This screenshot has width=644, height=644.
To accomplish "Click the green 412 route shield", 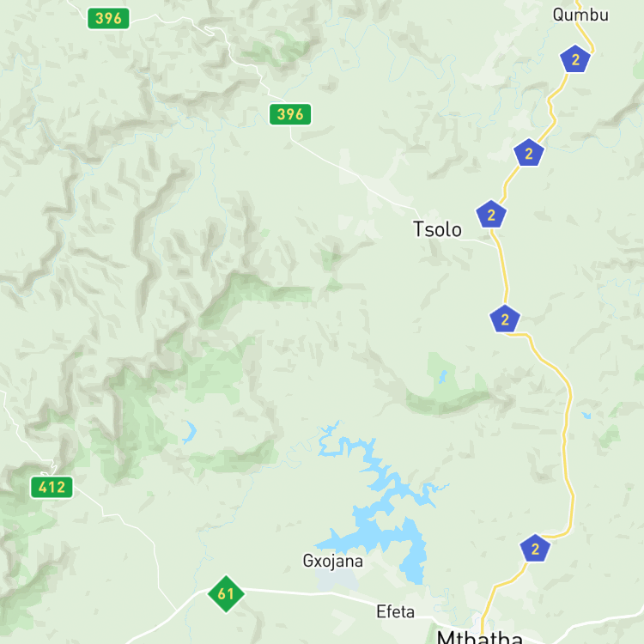I will coord(52,487).
